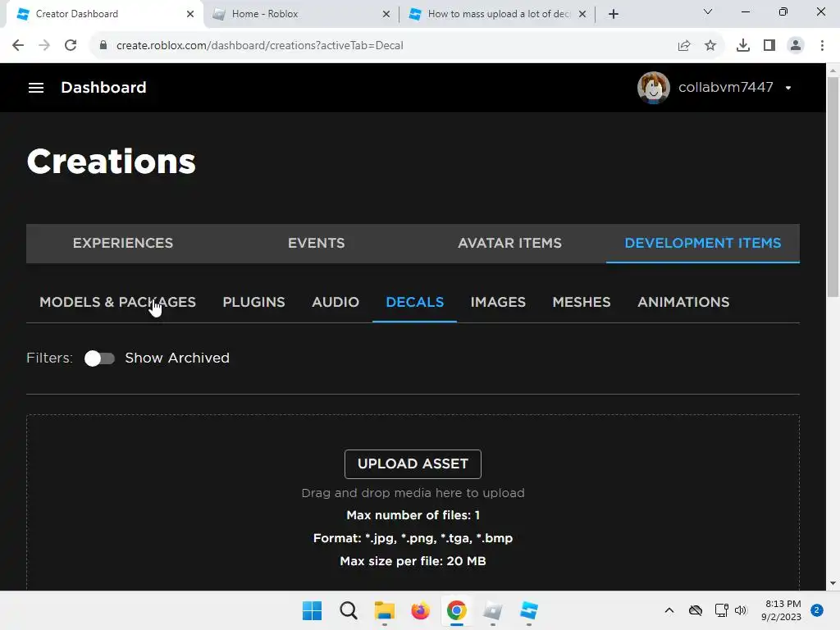Go back with the browser back arrow
Viewport: 840px width, 630px height.
(18, 45)
